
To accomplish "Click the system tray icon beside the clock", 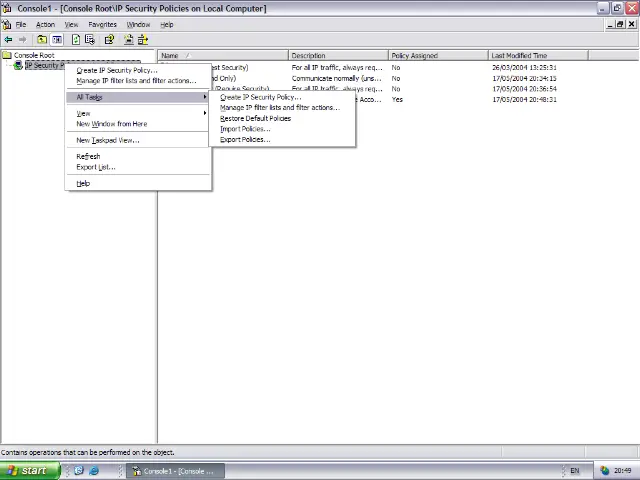I will point(605,471).
